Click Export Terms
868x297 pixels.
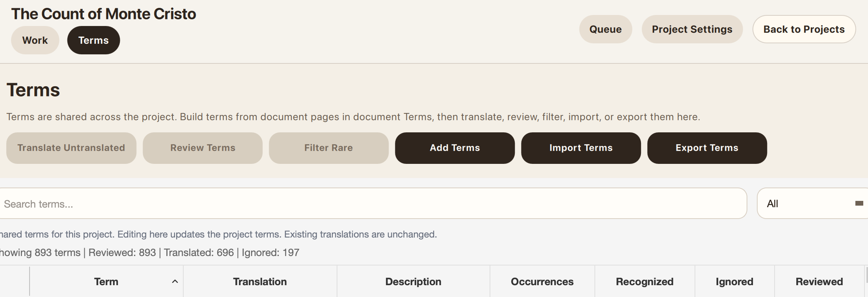pos(707,148)
